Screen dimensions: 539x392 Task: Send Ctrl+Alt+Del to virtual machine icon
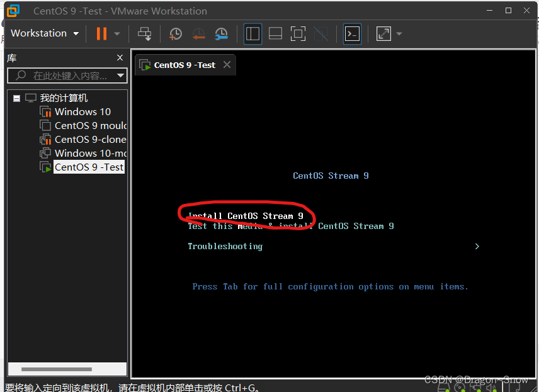point(144,34)
